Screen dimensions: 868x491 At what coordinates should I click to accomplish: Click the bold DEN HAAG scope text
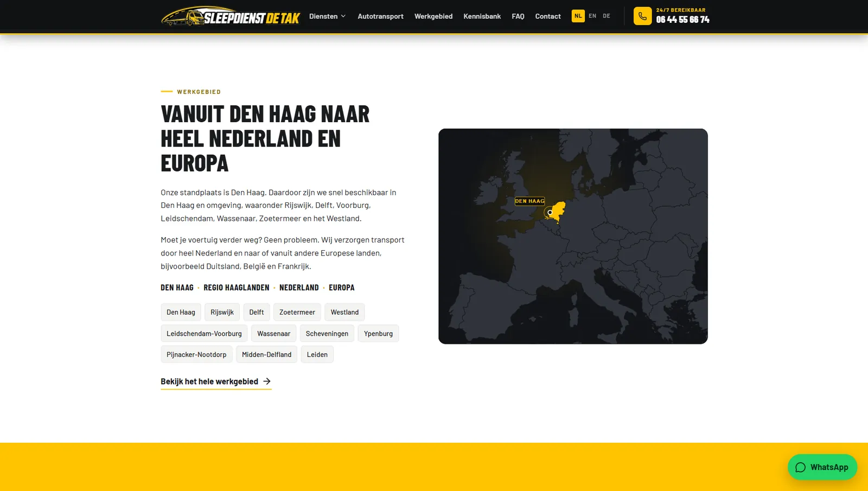(177, 288)
